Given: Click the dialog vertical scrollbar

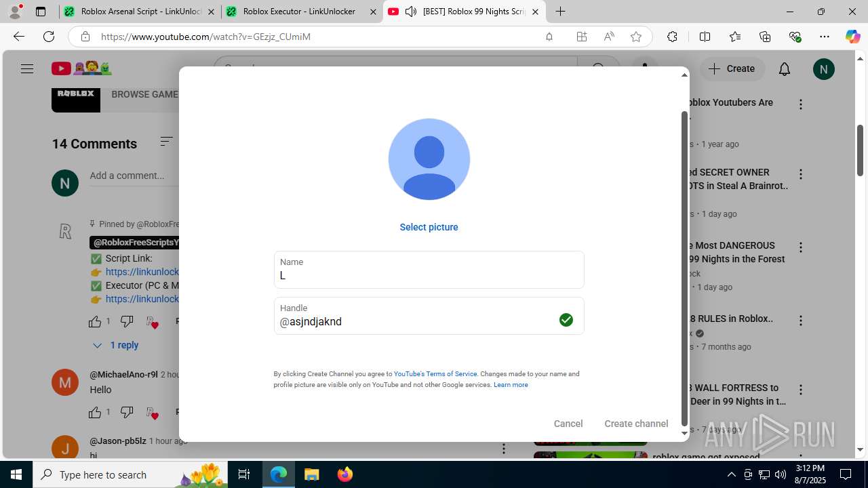Looking at the screenshot, I should click(684, 268).
